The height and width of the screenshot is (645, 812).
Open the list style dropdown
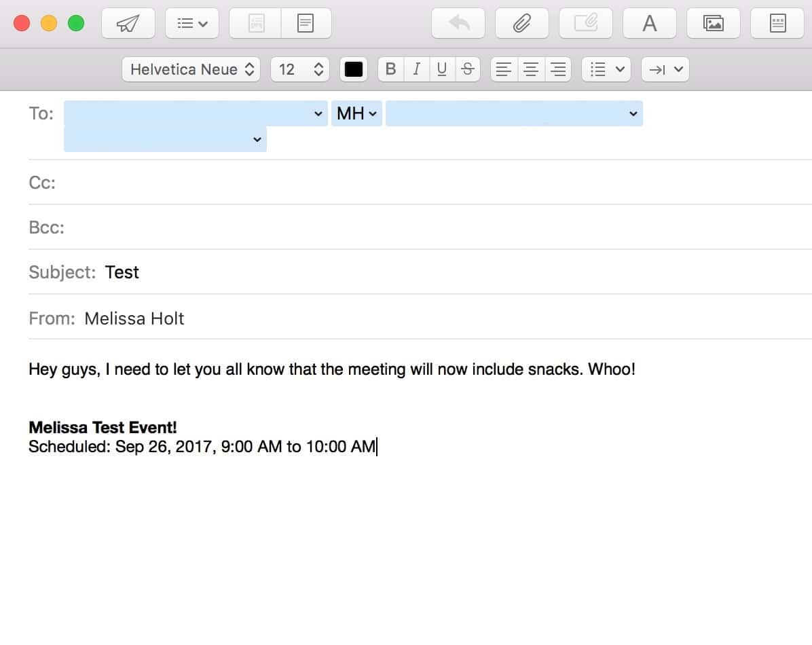606,69
